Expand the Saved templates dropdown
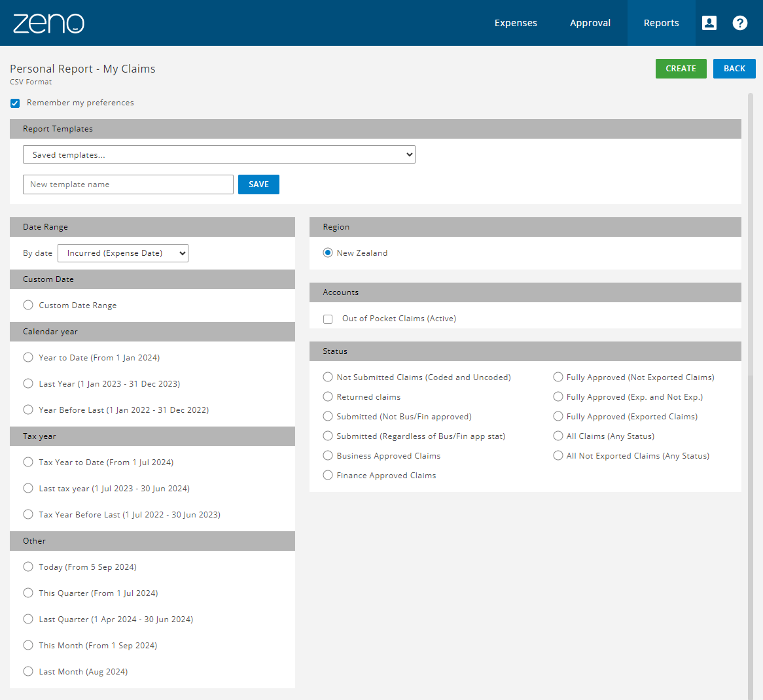The width and height of the screenshot is (763, 700). pos(219,154)
